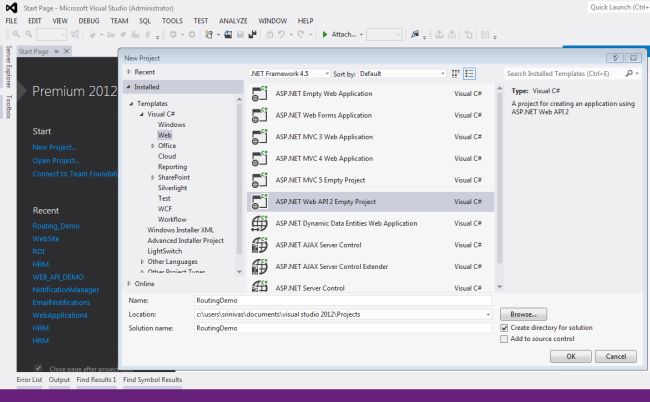Click the ASP.NET MVC 5 Empty Project icon
This screenshot has width=650, height=402.
click(260, 180)
